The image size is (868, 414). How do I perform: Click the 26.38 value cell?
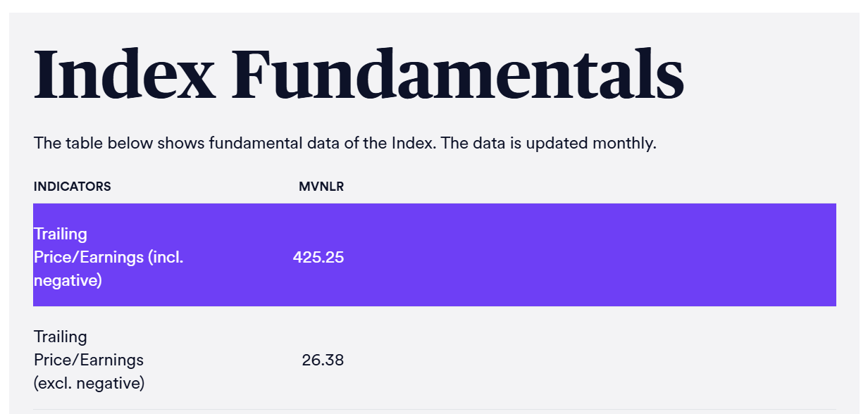[323, 360]
